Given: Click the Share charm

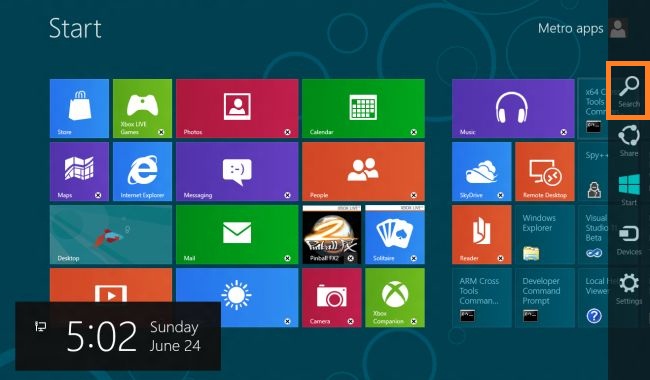Looking at the screenshot, I should (x=629, y=141).
